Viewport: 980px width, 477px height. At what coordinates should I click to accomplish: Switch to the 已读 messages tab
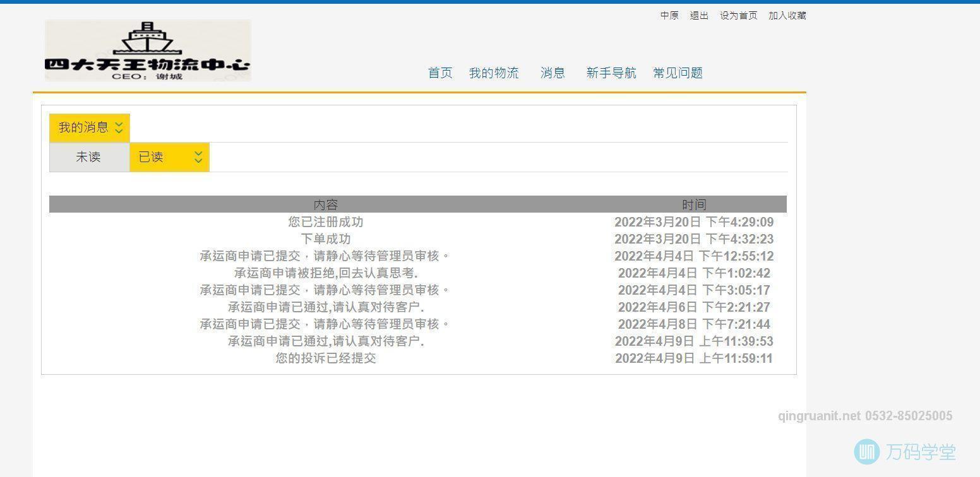152,157
